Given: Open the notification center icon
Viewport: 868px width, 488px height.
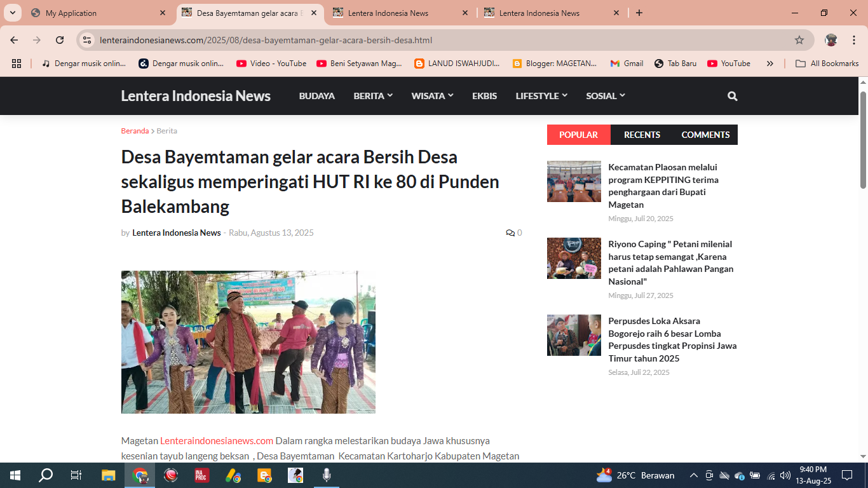Looking at the screenshot, I should coord(847,475).
